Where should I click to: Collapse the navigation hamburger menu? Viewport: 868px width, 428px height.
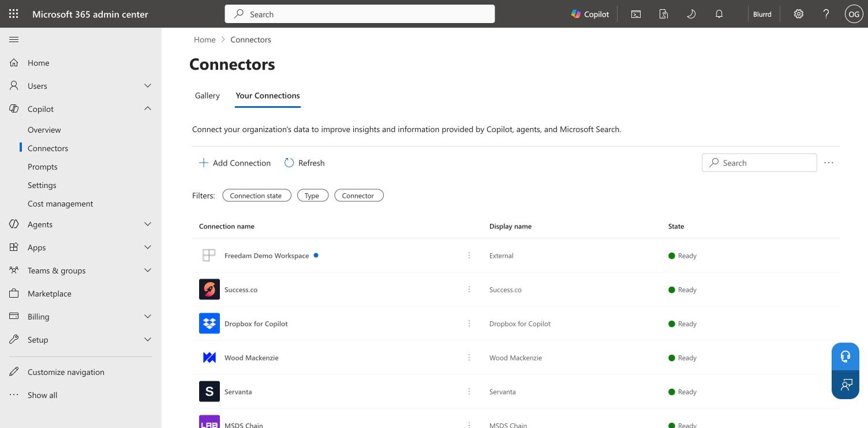[x=14, y=39]
